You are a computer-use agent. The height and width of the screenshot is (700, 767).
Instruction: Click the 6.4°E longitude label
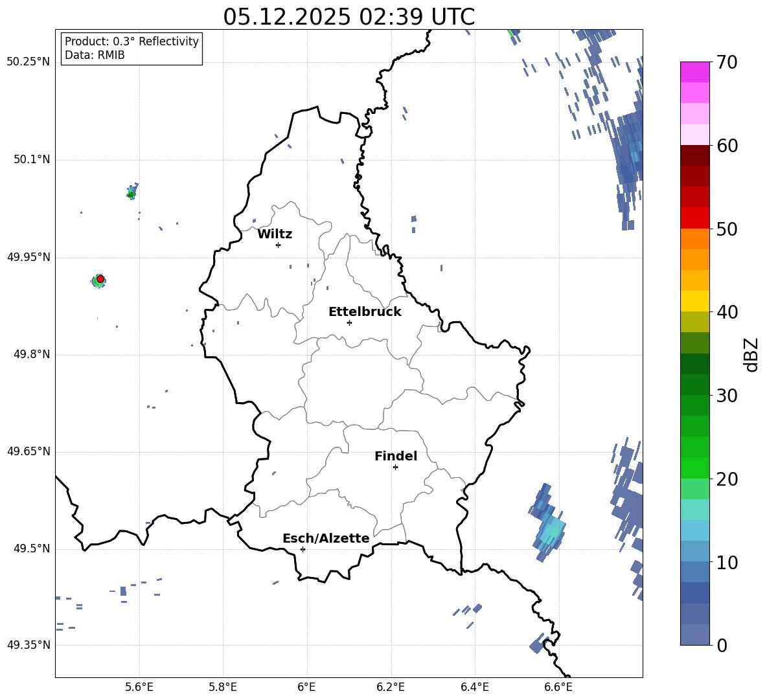click(x=474, y=687)
